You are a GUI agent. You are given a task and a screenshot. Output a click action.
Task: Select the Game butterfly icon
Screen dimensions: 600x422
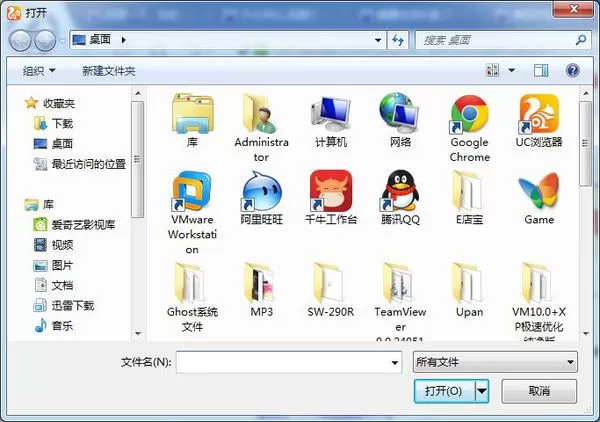(x=539, y=191)
